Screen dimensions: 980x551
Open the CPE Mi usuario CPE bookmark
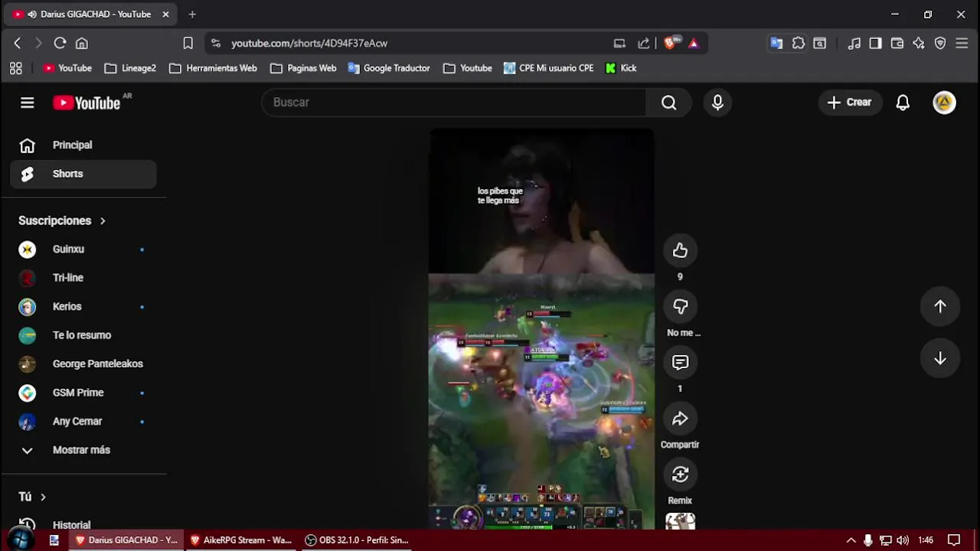click(x=548, y=68)
